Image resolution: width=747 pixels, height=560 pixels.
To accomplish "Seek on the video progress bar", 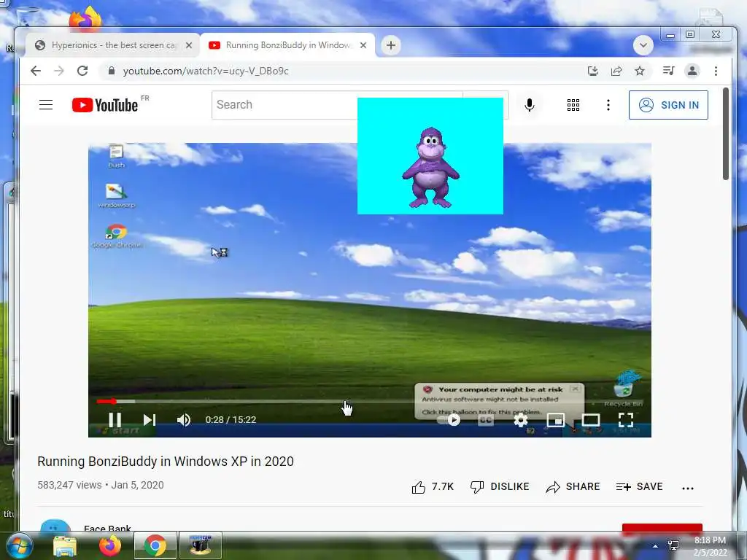I will 370,402.
